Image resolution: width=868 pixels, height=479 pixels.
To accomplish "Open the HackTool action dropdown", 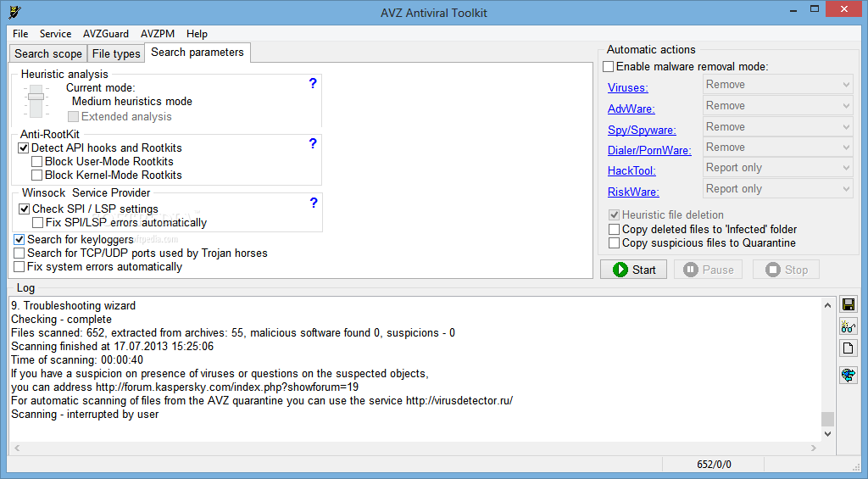I will [778, 168].
